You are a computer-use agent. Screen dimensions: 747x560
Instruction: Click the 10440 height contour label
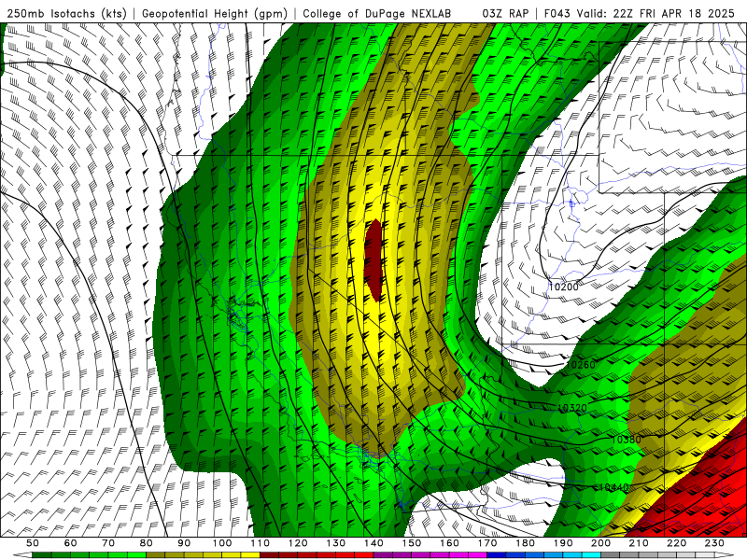613,487
